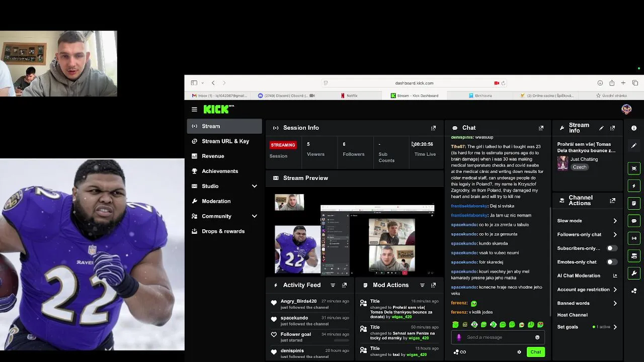Viewport: 644px width, 362px height.
Task: Open wigas_420 link in taxi title entry
Action: coord(416,354)
